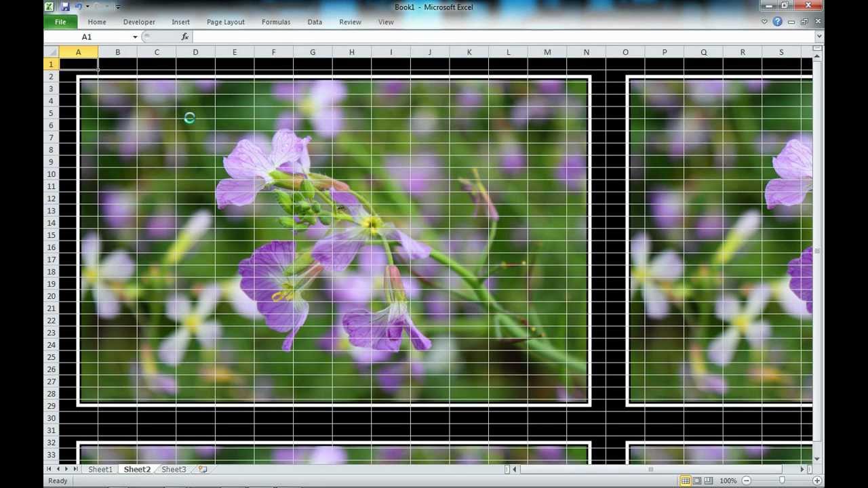Open the Name Box dropdown arrow
The width and height of the screenshot is (868, 488).
[x=134, y=37]
